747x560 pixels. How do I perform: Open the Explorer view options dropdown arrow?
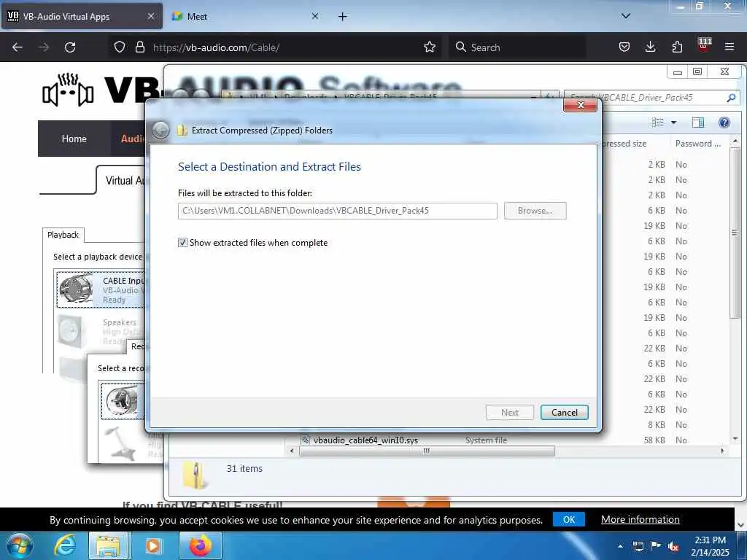pos(673,122)
